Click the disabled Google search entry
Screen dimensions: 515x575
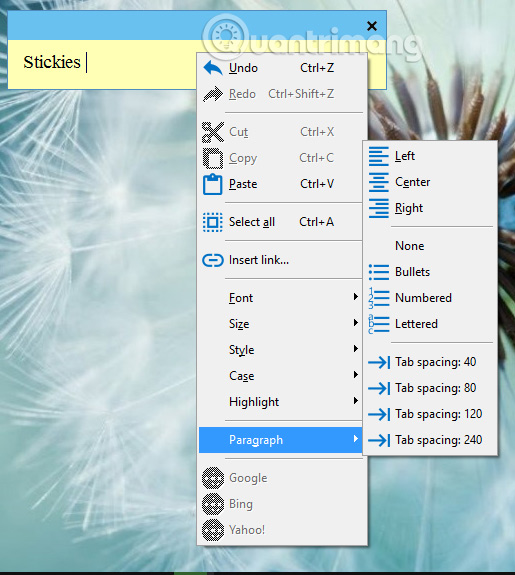[x=281, y=478]
